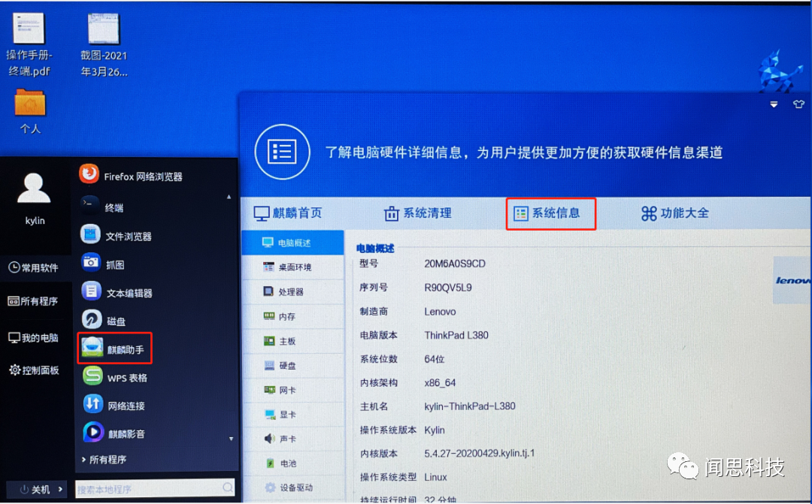Open 我的电脑 from start menu
Image resolution: width=812 pixels, height=504 pixels.
click(34, 338)
